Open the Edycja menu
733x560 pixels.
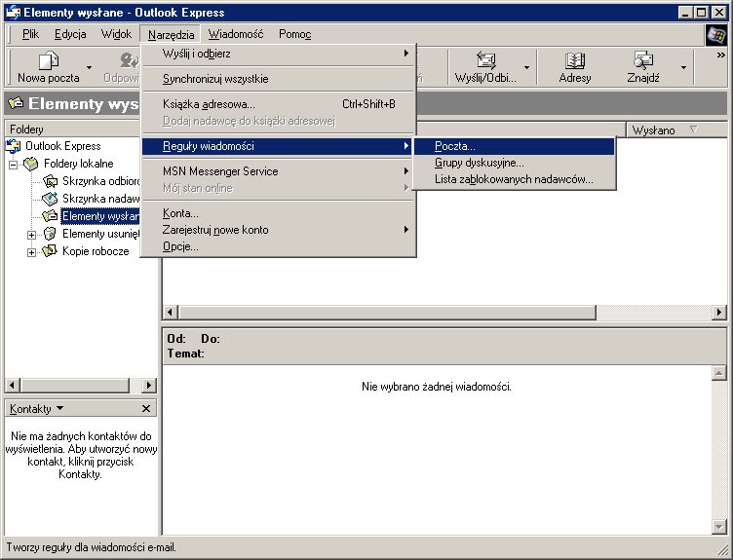coord(70,34)
